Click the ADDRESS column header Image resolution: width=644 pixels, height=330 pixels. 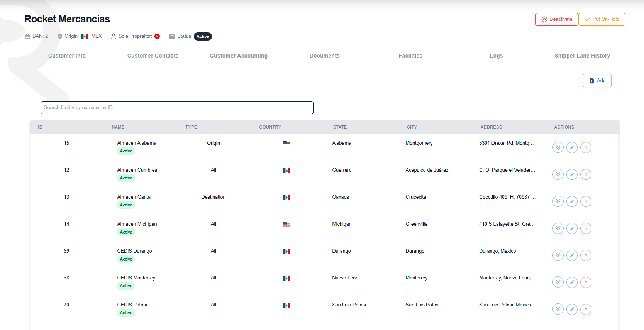[491, 127]
